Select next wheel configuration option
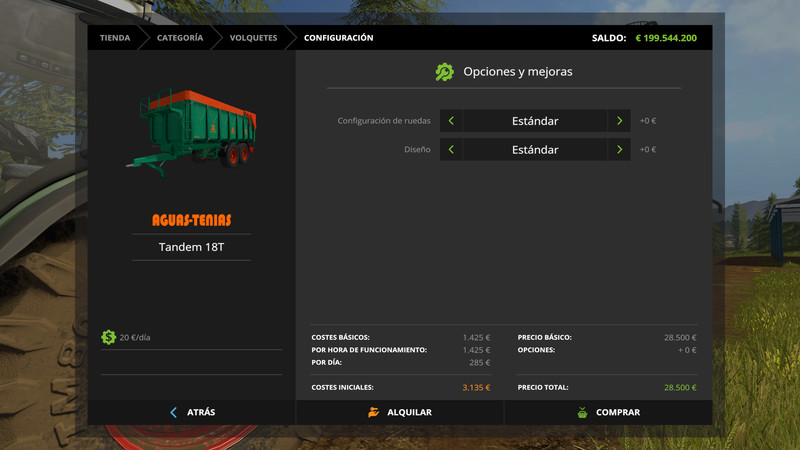The width and height of the screenshot is (800, 450). [620, 121]
